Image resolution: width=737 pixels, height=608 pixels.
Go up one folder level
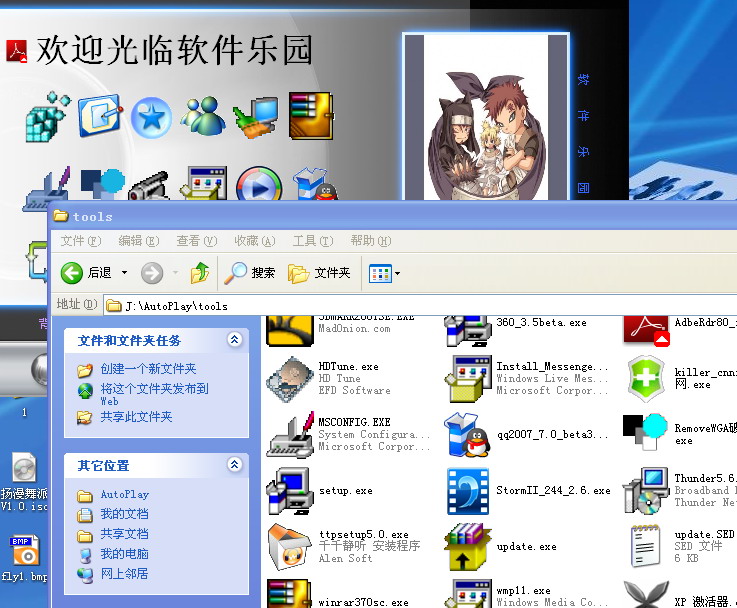click(200, 273)
